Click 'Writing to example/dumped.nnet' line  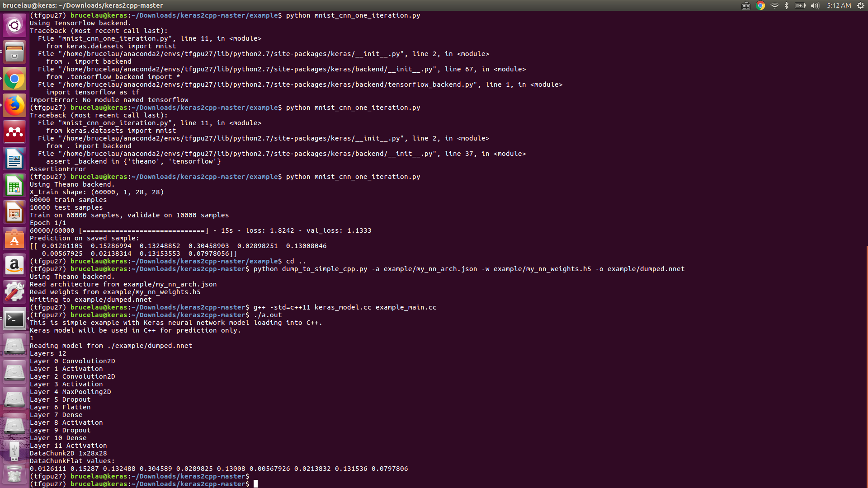tap(90, 300)
